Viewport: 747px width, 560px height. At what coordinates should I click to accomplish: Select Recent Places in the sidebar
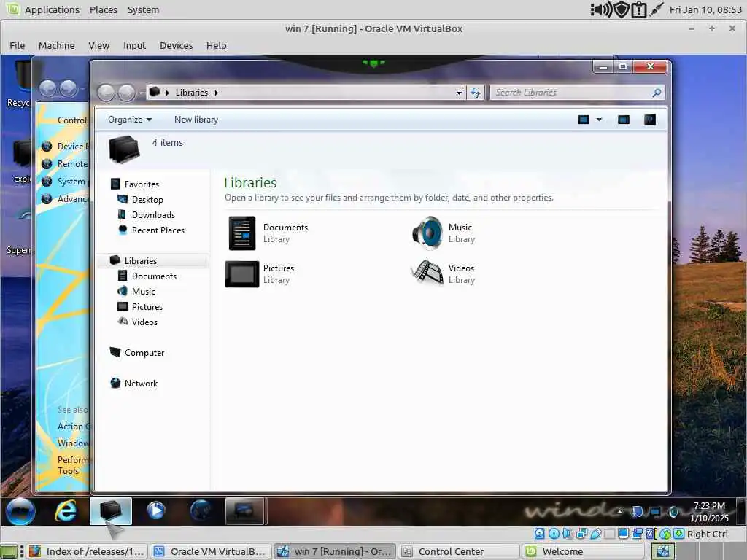pos(158,230)
